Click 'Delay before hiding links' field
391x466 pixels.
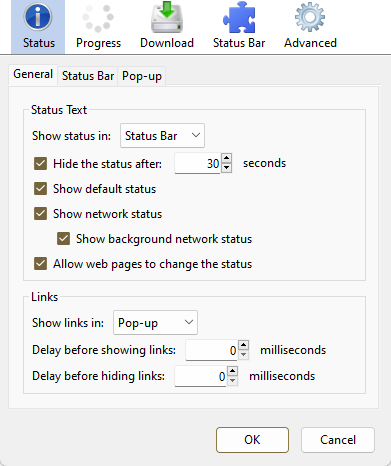pyautogui.click(x=200, y=376)
